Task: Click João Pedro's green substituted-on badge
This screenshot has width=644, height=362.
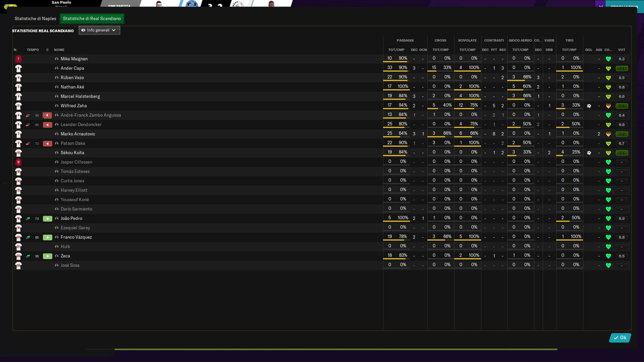Action: point(47,219)
